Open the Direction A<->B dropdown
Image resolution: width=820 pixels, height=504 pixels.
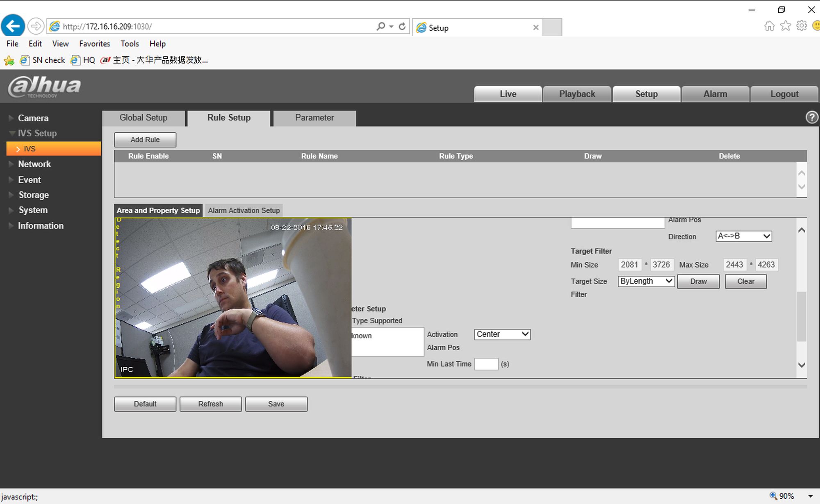[x=743, y=236]
